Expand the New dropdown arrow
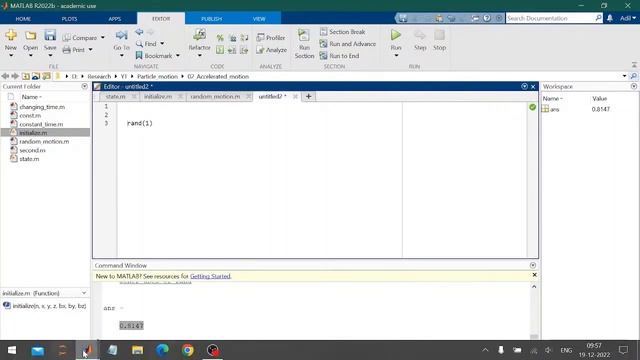Viewport: 640px width, 360px height. click(11, 56)
